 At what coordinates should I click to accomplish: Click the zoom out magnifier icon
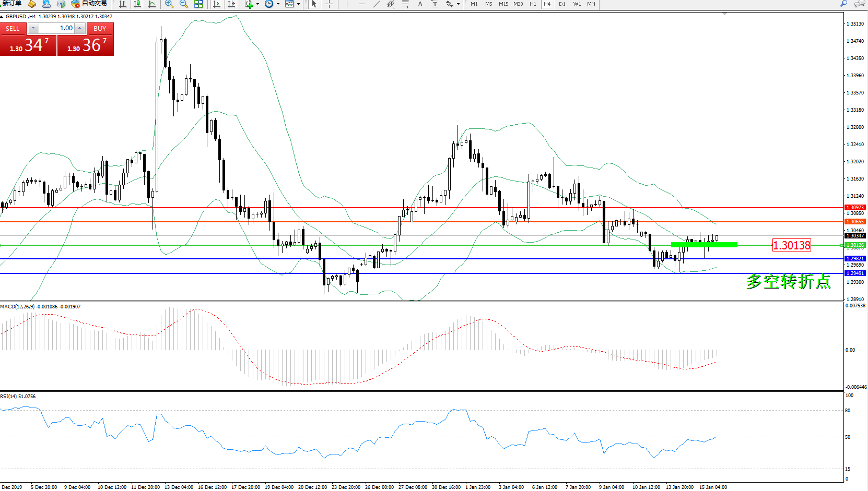pyautogui.click(x=184, y=4)
